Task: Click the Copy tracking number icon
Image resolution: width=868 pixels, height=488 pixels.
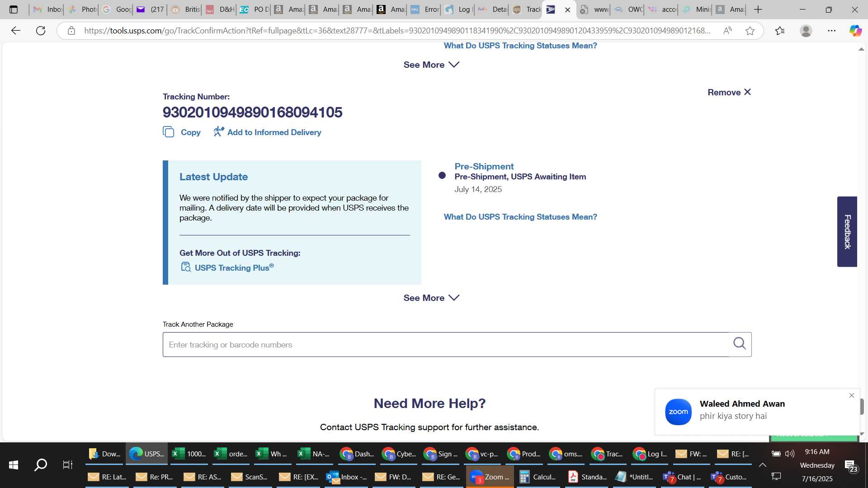Action: point(168,132)
